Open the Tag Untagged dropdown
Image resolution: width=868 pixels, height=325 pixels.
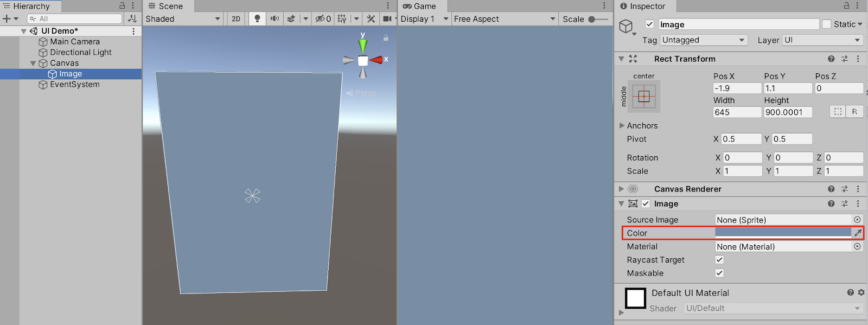pos(704,40)
